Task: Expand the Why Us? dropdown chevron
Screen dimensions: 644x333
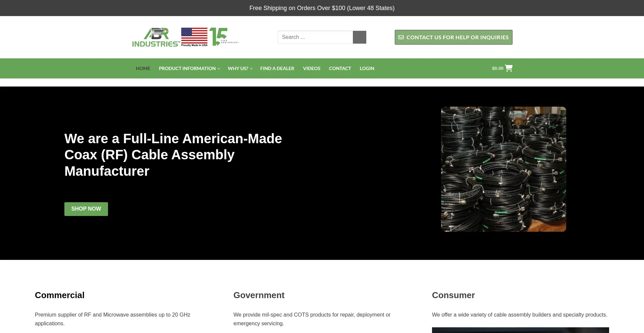Action: click(251, 69)
